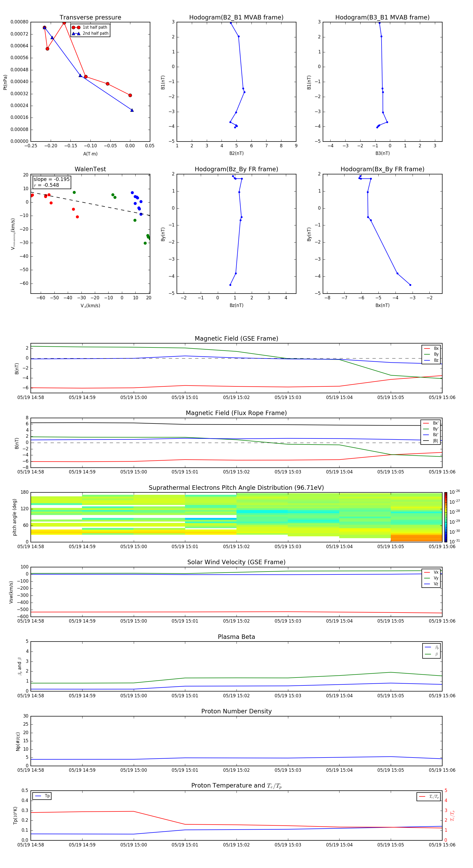Screen dimensions: 473x868
Task: Select "Bz" in the GSE field legend
Action: click(x=431, y=361)
